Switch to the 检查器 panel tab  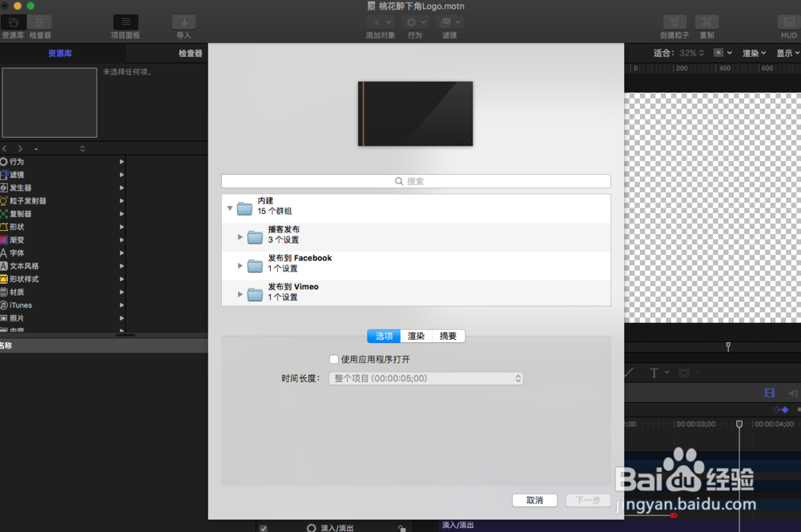click(x=190, y=53)
